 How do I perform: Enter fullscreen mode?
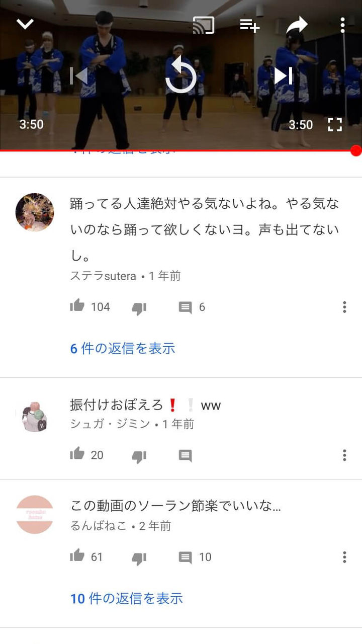click(x=335, y=125)
